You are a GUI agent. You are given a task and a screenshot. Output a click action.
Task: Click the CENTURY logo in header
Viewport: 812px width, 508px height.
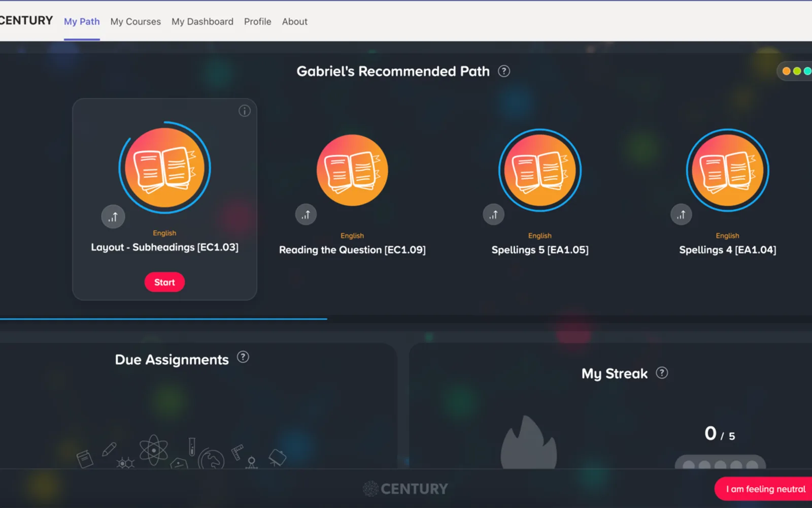[x=26, y=20]
